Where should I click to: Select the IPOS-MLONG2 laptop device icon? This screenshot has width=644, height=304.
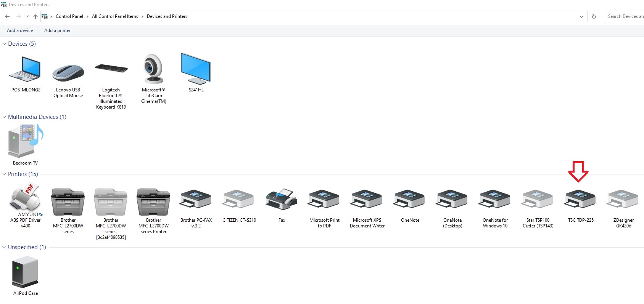25,69
